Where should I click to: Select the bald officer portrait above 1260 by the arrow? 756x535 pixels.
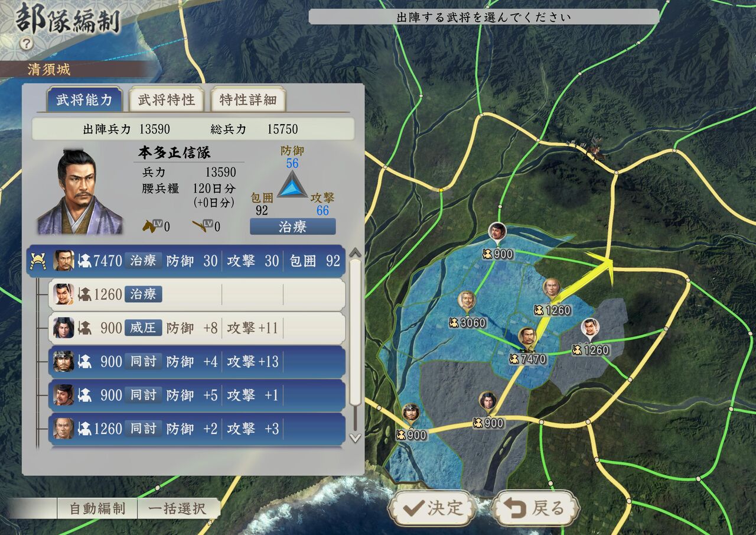551,289
